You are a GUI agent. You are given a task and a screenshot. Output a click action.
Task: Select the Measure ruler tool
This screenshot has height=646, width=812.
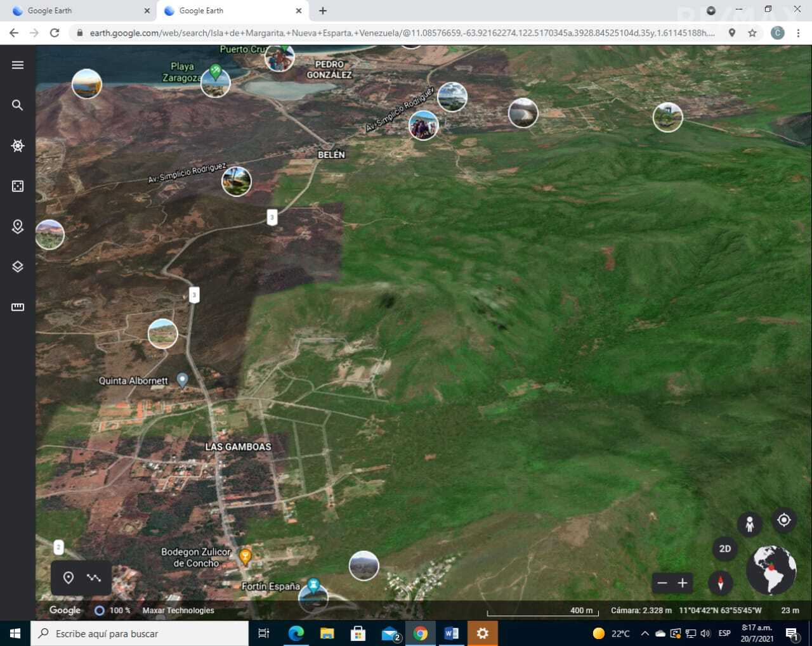pos(18,307)
